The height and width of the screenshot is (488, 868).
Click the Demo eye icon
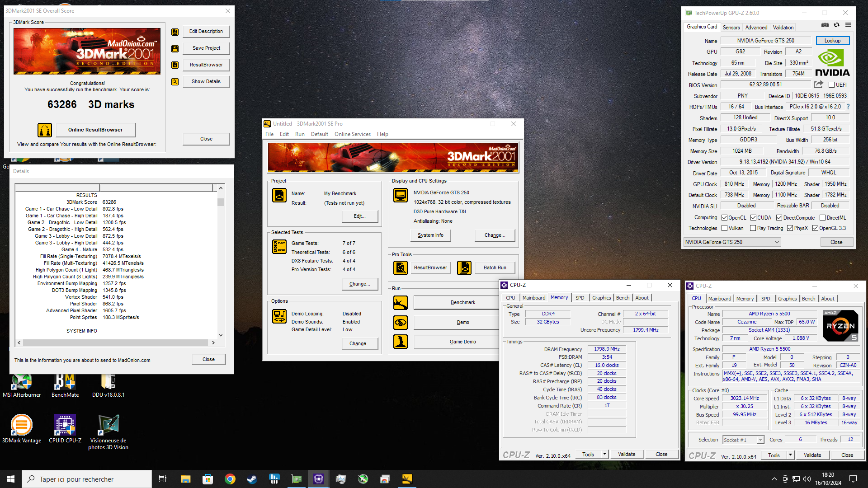click(401, 323)
